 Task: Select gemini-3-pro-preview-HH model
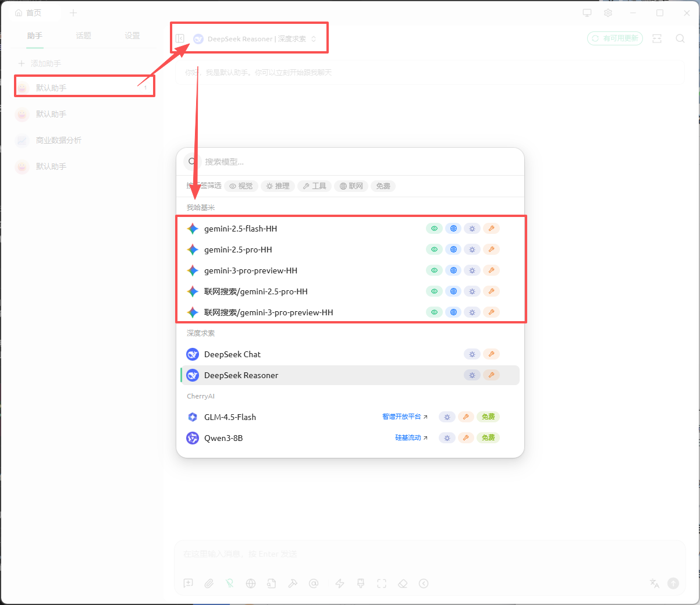251,271
